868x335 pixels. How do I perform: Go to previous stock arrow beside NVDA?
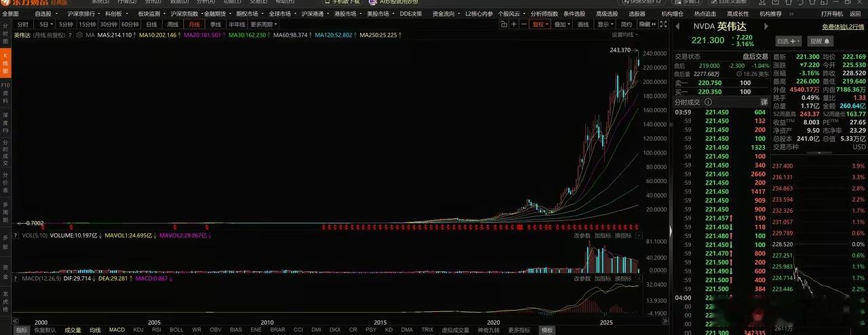pyautogui.click(x=677, y=26)
